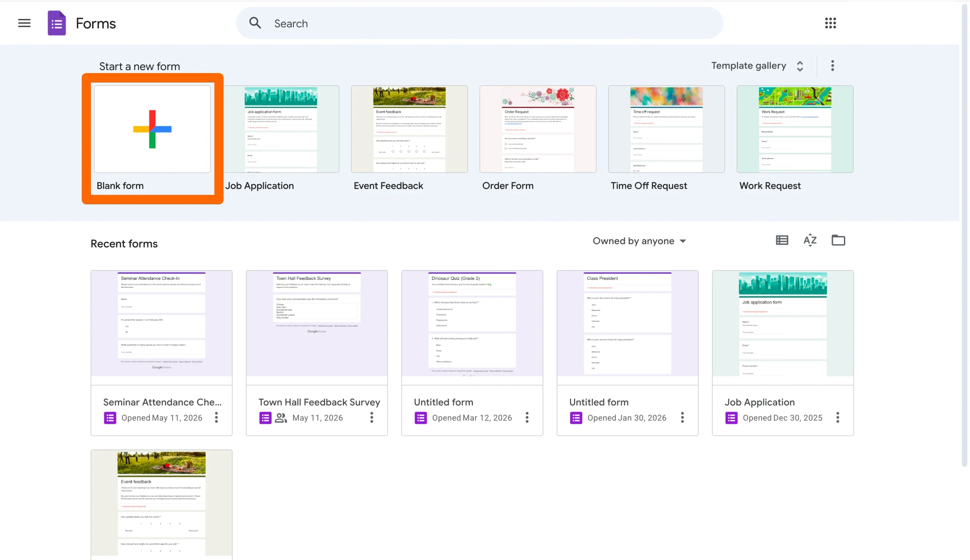Open the Seminar Attendance Check-In form preview
Image resolution: width=970 pixels, height=560 pixels.
[161, 324]
